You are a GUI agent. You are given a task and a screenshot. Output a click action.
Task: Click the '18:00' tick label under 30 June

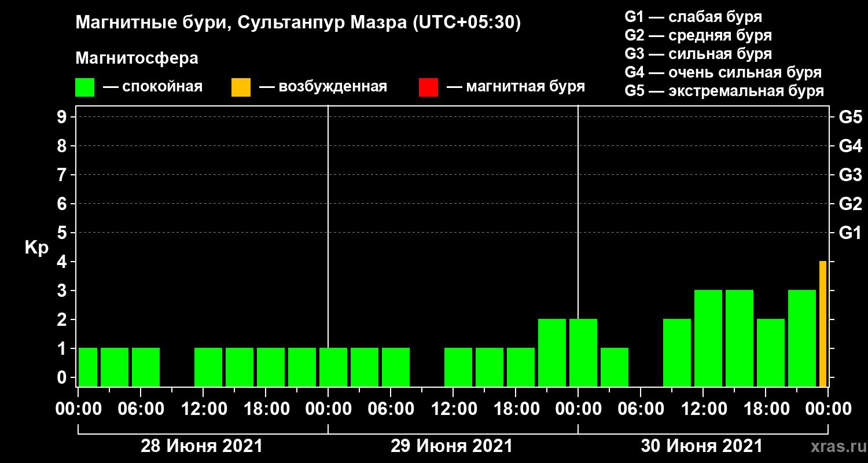766,409
